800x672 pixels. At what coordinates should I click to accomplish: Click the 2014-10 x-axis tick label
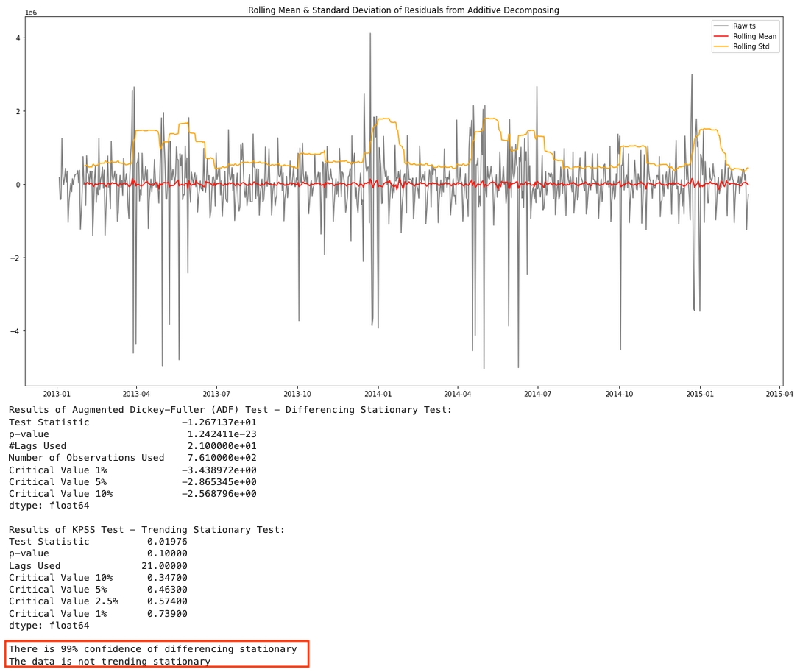pos(618,394)
